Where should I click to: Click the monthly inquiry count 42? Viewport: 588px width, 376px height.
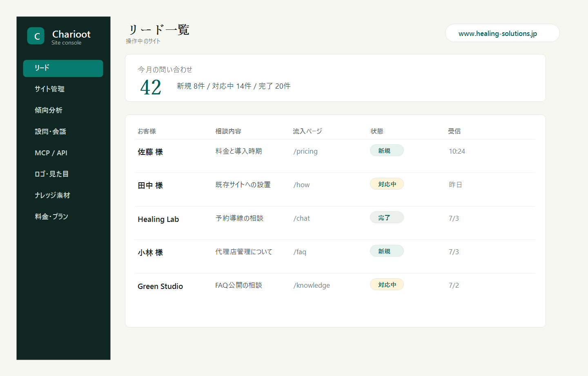pos(151,87)
